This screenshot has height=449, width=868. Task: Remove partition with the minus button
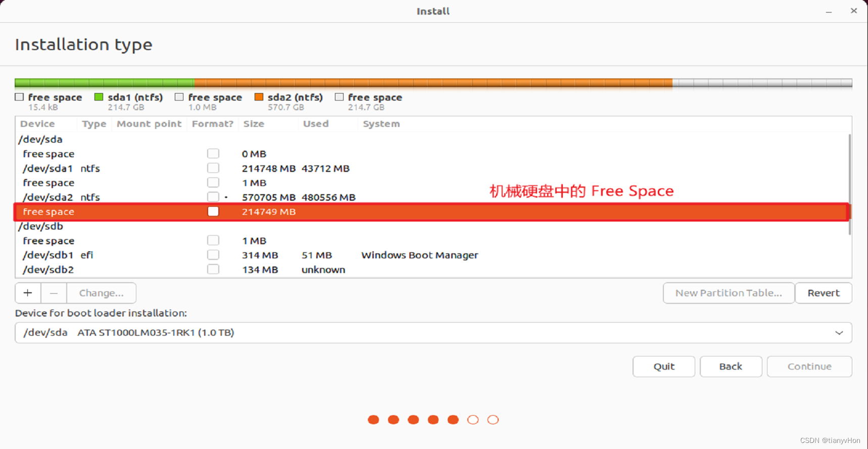[x=54, y=293]
